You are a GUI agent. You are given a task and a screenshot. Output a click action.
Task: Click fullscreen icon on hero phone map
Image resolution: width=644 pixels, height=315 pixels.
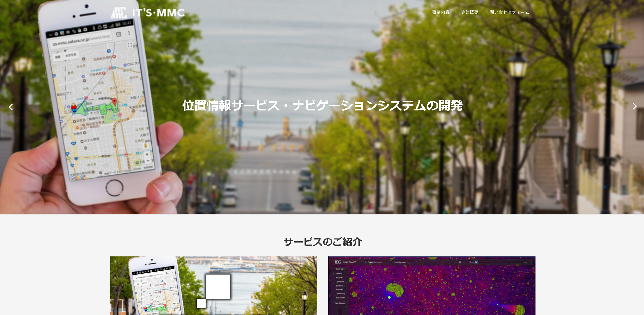click(x=130, y=45)
